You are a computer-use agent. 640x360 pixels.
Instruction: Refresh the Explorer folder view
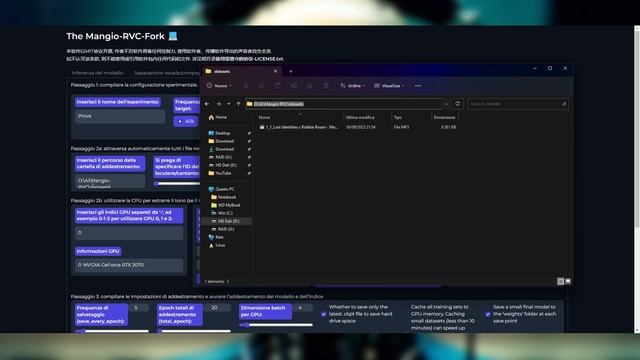tap(458, 104)
